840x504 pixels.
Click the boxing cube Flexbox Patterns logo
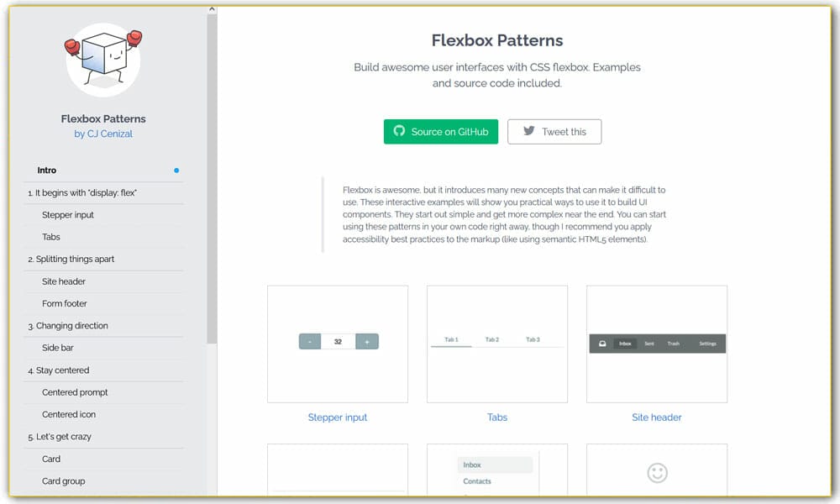click(x=102, y=57)
